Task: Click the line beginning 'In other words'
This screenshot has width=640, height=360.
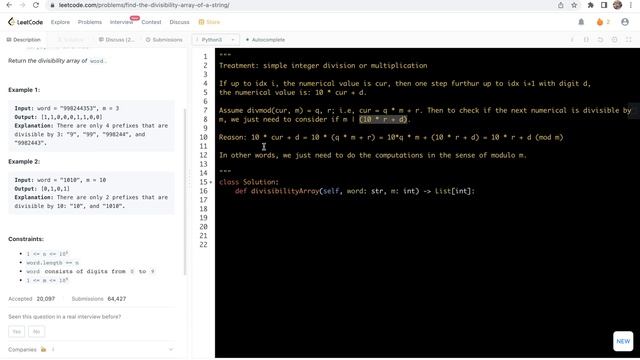Action: 373,155
